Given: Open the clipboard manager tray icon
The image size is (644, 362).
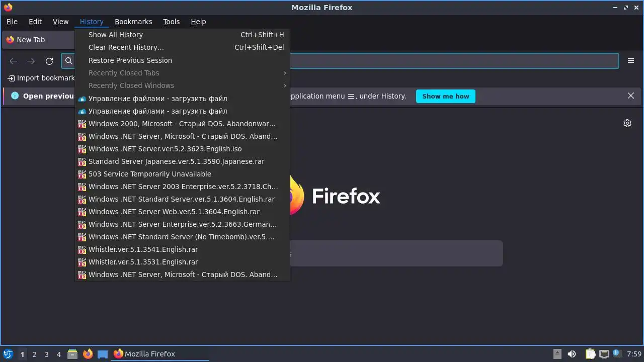Looking at the screenshot, I should tap(590, 354).
